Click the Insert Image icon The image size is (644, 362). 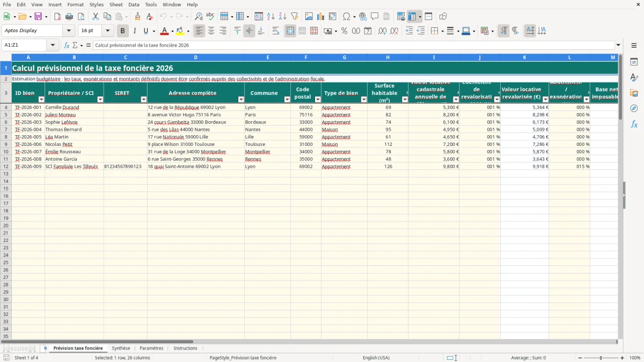click(x=309, y=17)
